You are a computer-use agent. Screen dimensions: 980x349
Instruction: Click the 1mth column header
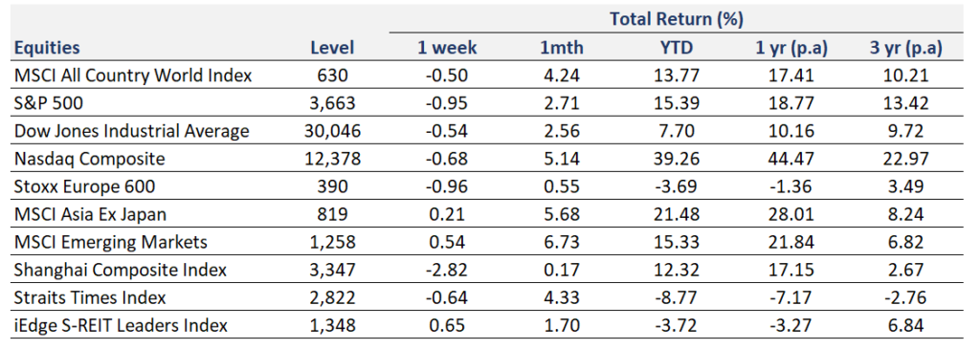tap(561, 48)
